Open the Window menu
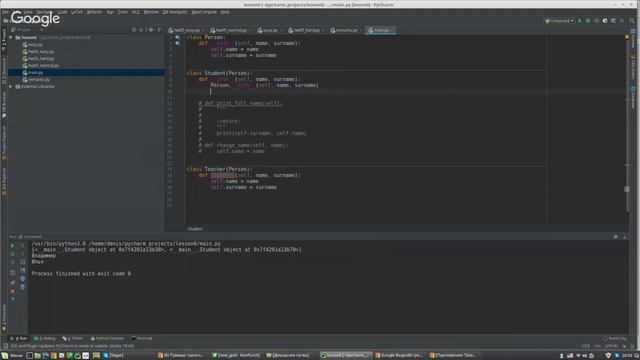 (x=151, y=12)
